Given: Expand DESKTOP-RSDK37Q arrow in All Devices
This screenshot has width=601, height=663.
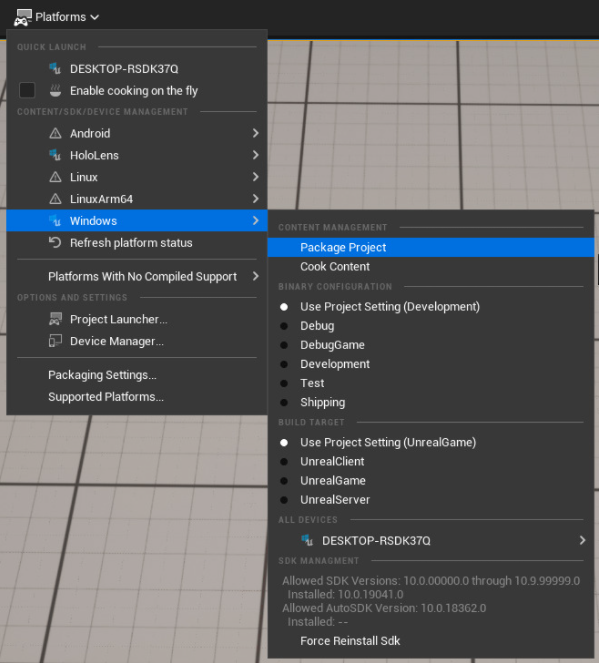Looking at the screenshot, I should click(x=582, y=540).
